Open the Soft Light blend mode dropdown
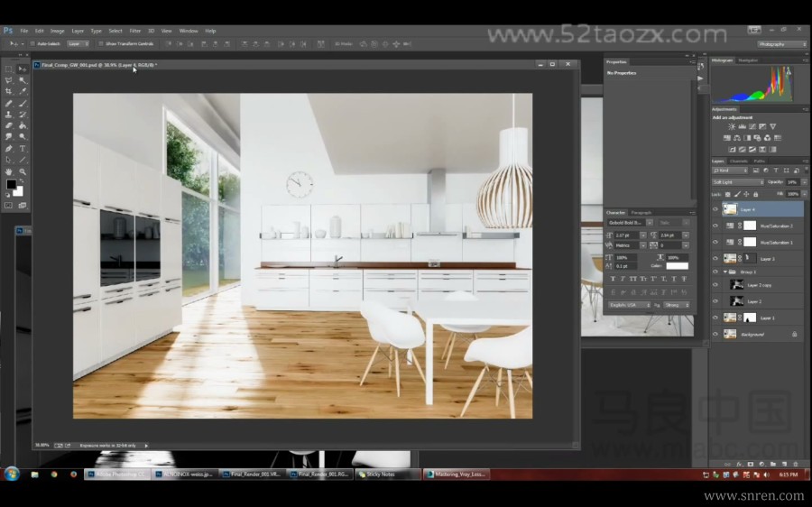812x507 pixels. click(x=738, y=182)
